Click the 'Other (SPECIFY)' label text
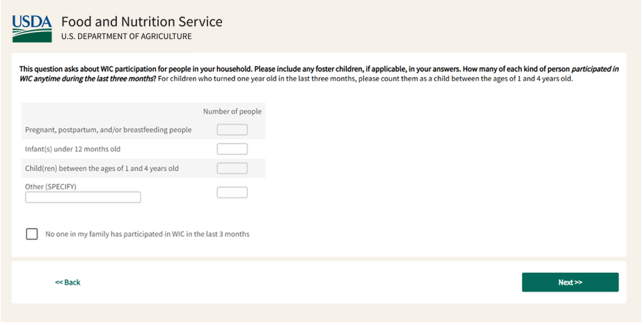Screen dimensions: 644x325 50,187
